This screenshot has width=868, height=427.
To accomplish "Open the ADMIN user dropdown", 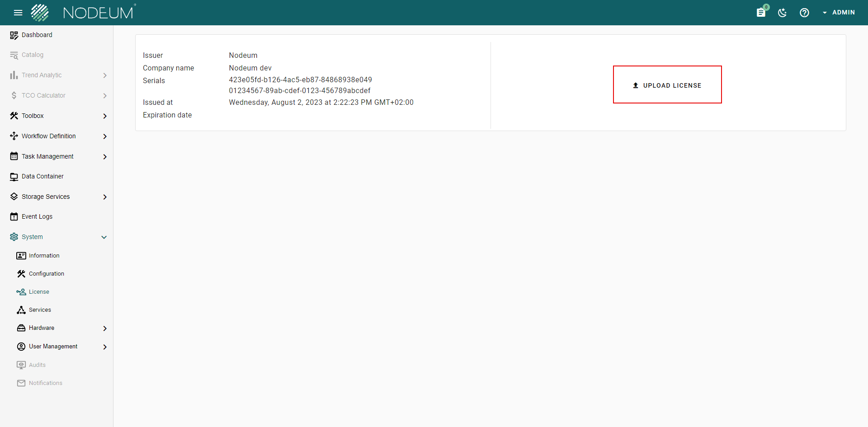I will coord(839,13).
